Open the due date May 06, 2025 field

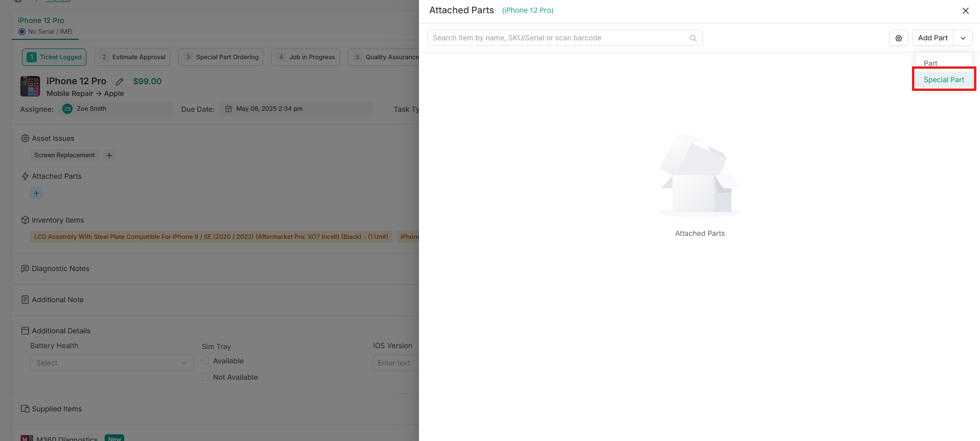296,109
